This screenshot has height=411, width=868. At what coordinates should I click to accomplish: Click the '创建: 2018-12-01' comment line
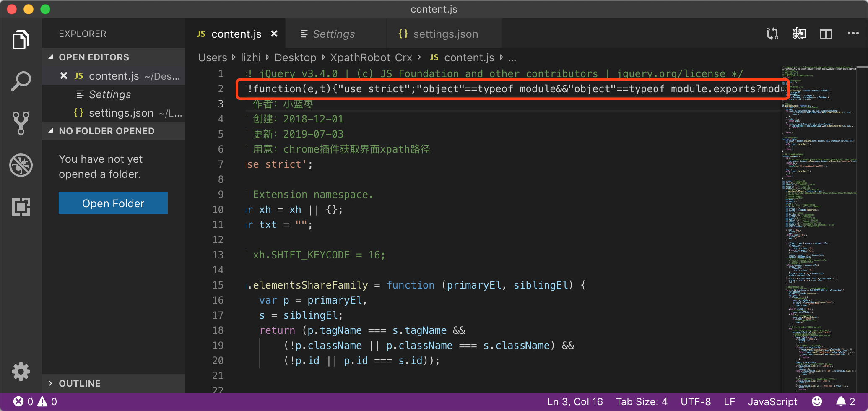click(x=298, y=119)
